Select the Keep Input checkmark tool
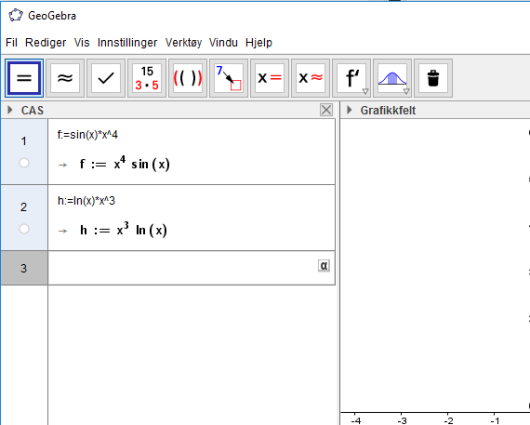Screen dimensions: 530x425 point(106,78)
